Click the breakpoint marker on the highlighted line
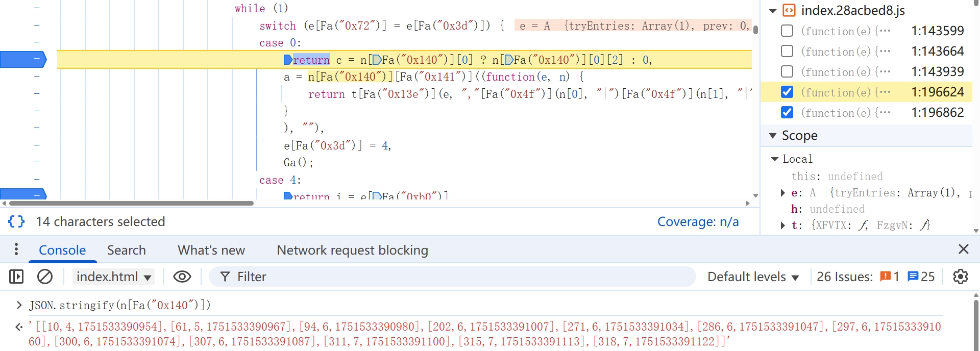980x351 pixels. click(23, 60)
